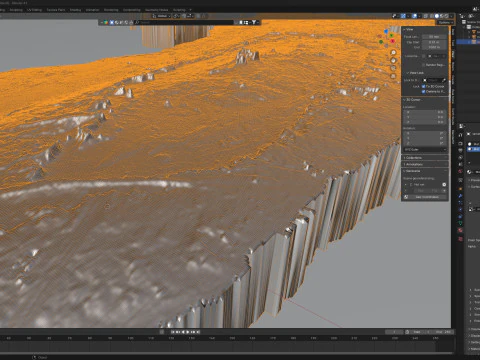Screen dimensions: 480x360
Task: Open the Modifiers wrench properties tab
Action: pyautogui.click(x=460, y=196)
